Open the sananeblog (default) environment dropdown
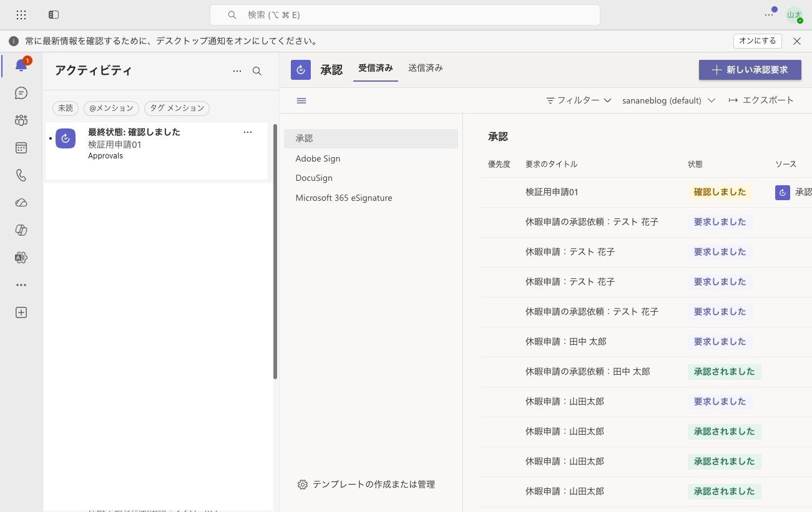 (668, 100)
